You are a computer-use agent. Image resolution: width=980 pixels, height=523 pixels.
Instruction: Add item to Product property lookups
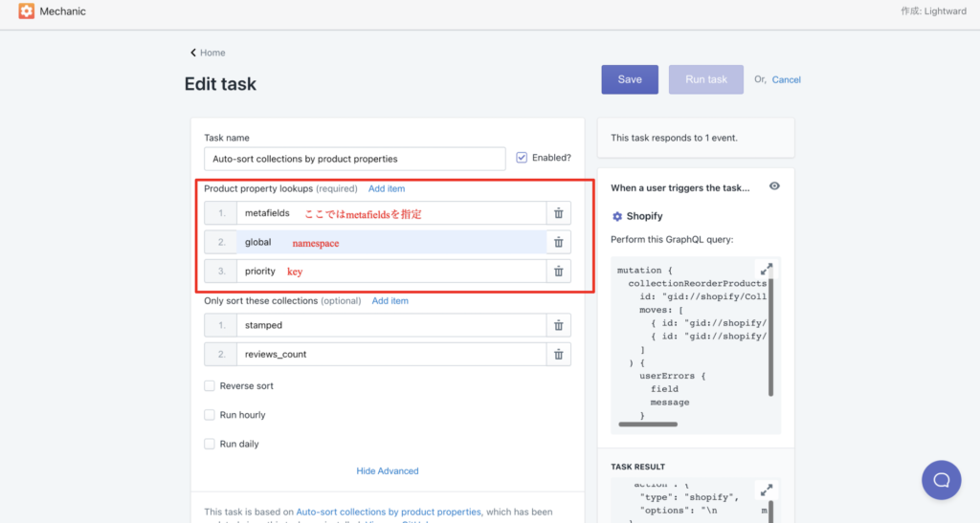[x=387, y=188]
